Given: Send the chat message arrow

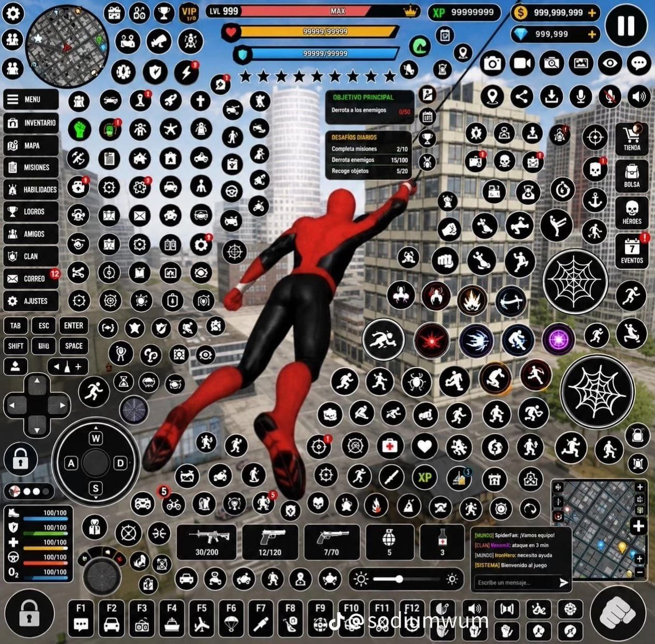Looking at the screenshot, I should (563, 583).
